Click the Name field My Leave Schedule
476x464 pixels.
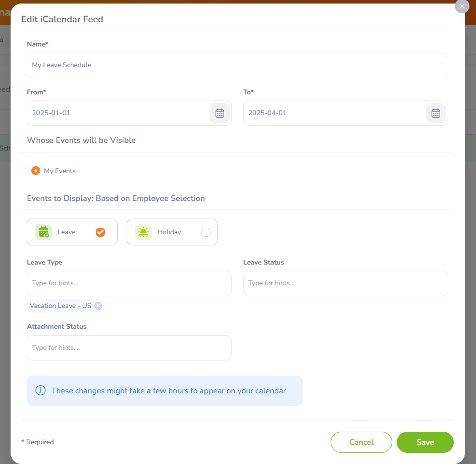point(237,65)
